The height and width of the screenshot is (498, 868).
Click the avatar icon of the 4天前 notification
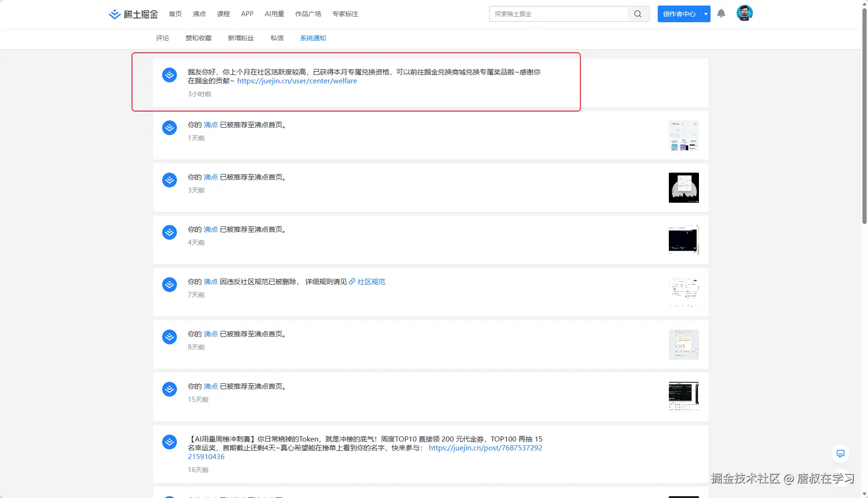coord(170,232)
